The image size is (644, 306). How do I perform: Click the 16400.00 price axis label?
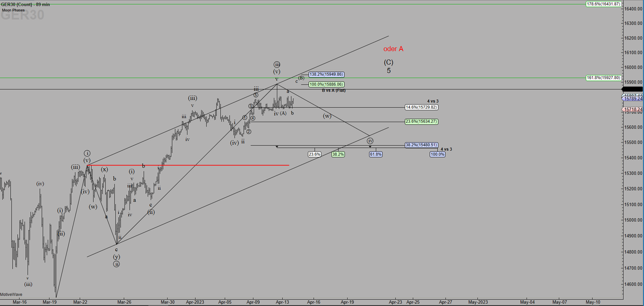coord(633,9)
